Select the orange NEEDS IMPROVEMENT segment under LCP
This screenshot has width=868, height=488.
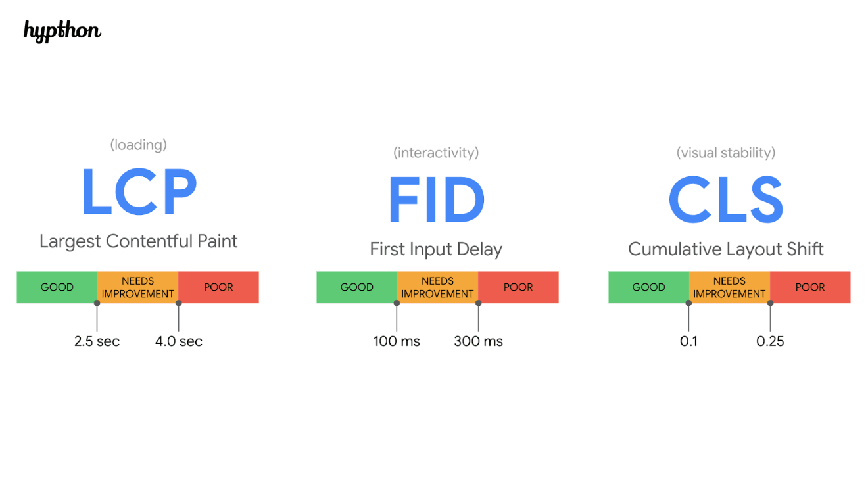(x=138, y=287)
